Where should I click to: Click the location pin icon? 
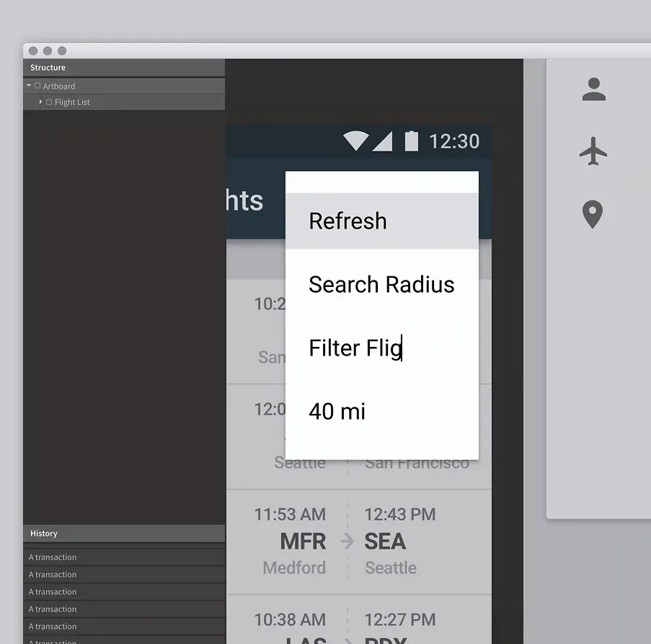click(593, 214)
